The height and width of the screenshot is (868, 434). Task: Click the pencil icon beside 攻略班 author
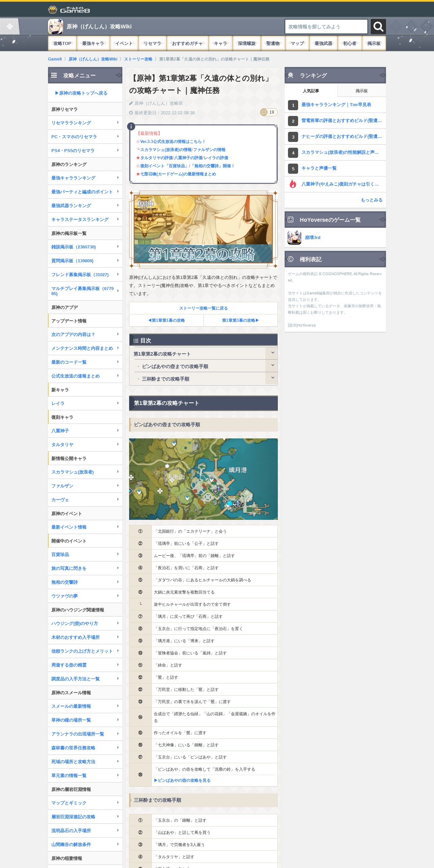pyautogui.click(x=131, y=103)
